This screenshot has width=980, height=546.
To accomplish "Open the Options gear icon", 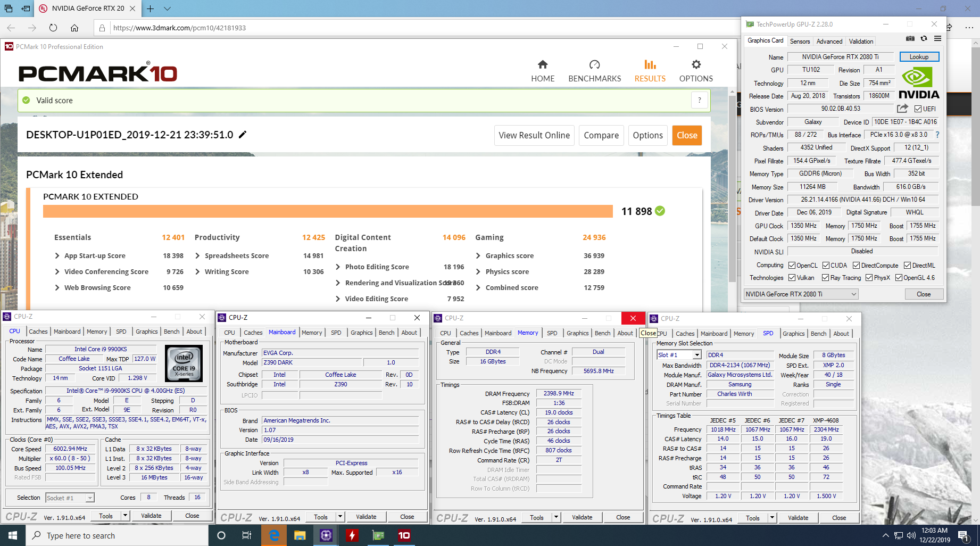I will [x=696, y=64].
